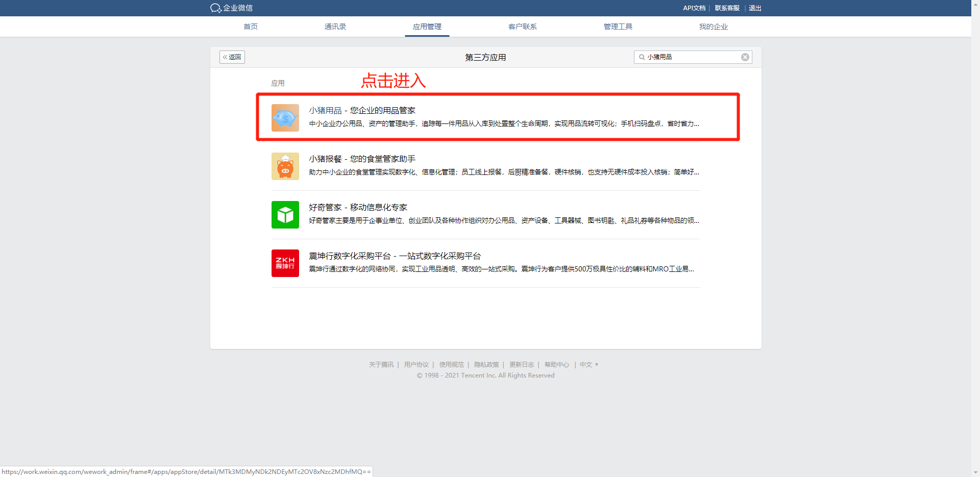This screenshot has height=477, width=980.
Task: Open the 管理工具 tab
Action: click(618, 27)
